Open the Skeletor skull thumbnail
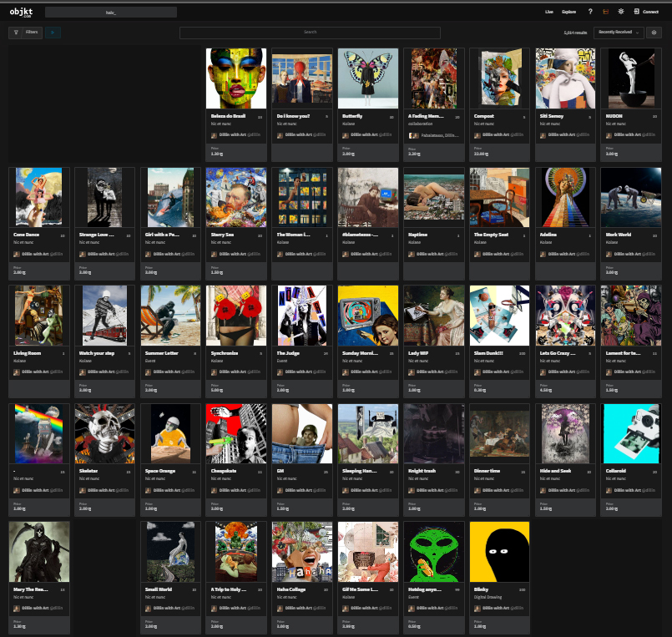The image size is (672, 637). point(104,433)
